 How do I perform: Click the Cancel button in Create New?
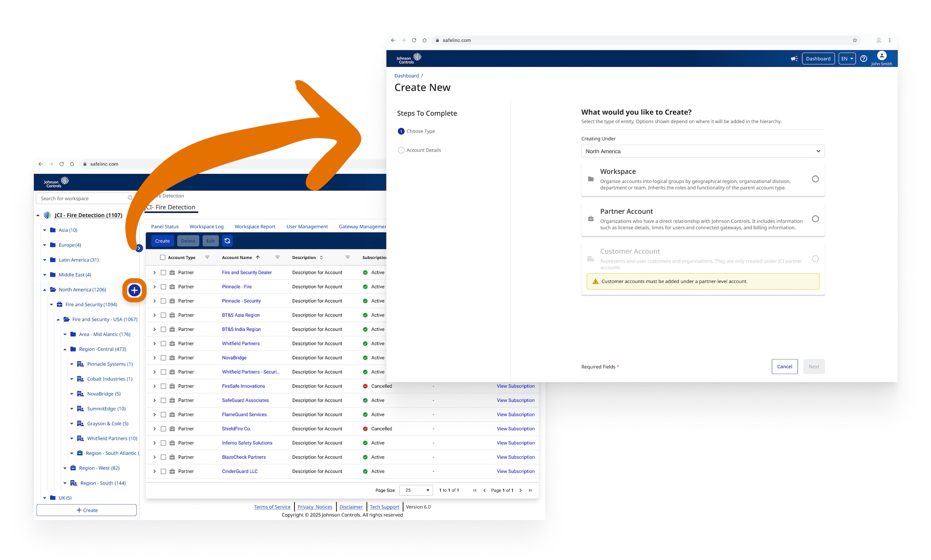(x=784, y=367)
